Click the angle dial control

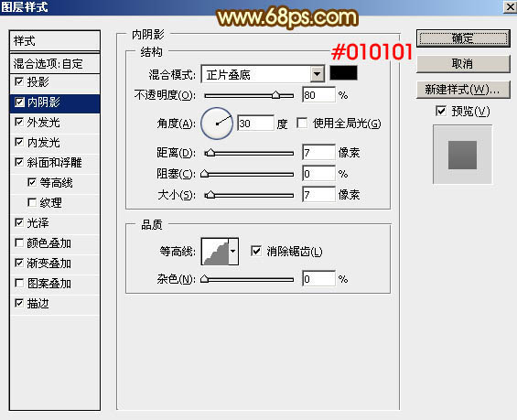(x=217, y=124)
